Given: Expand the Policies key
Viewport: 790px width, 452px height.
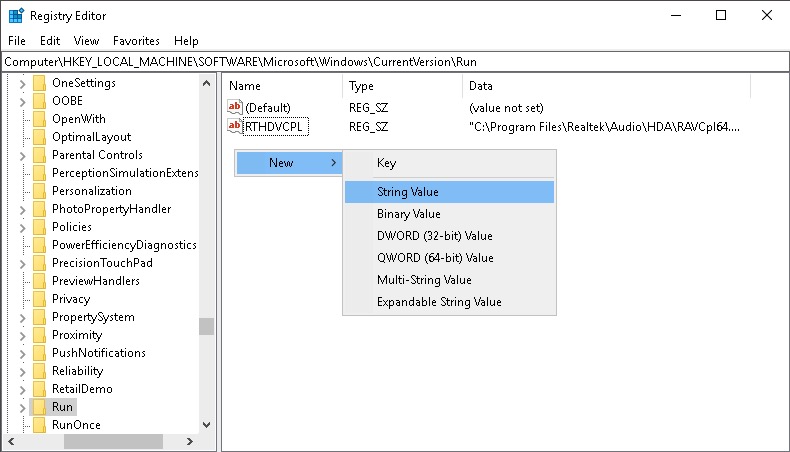Looking at the screenshot, I should coord(22,228).
